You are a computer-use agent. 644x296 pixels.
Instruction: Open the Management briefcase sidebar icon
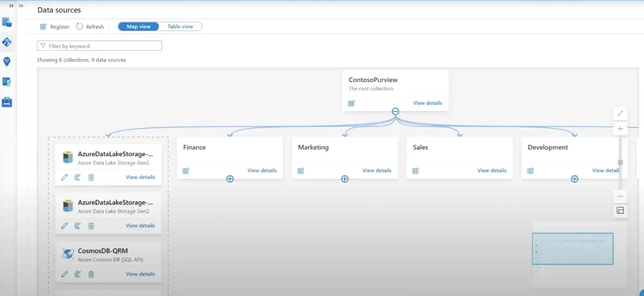tap(7, 102)
